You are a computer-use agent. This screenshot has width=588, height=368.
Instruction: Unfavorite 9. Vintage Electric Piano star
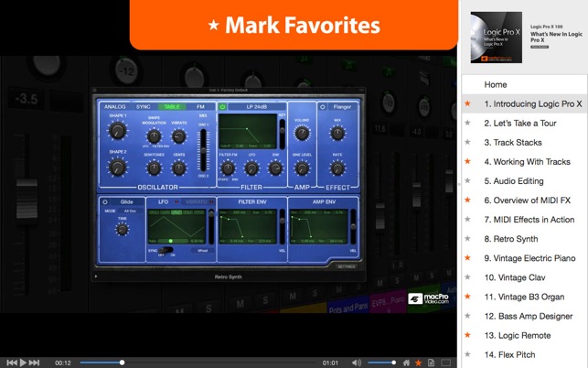[x=467, y=258]
